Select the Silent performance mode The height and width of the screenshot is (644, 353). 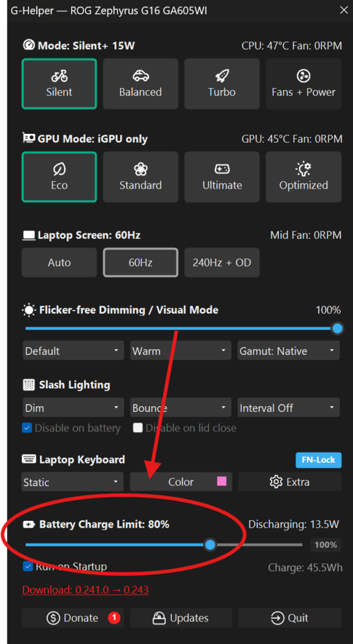(59, 84)
